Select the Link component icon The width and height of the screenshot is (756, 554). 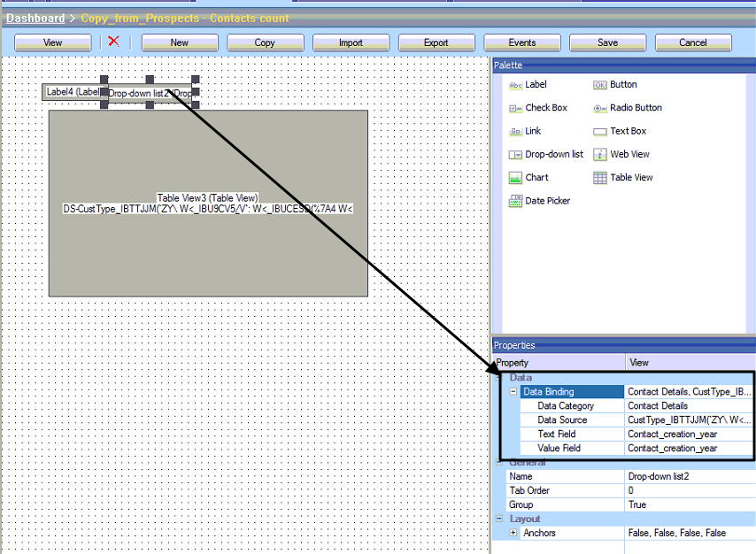click(517, 130)
